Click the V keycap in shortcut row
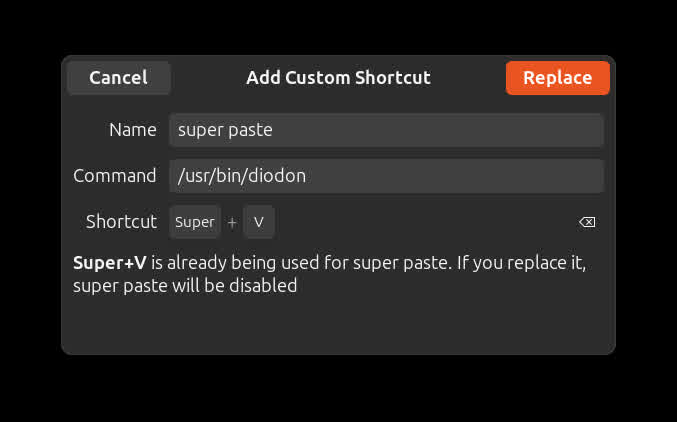 (x=259, y=222)
